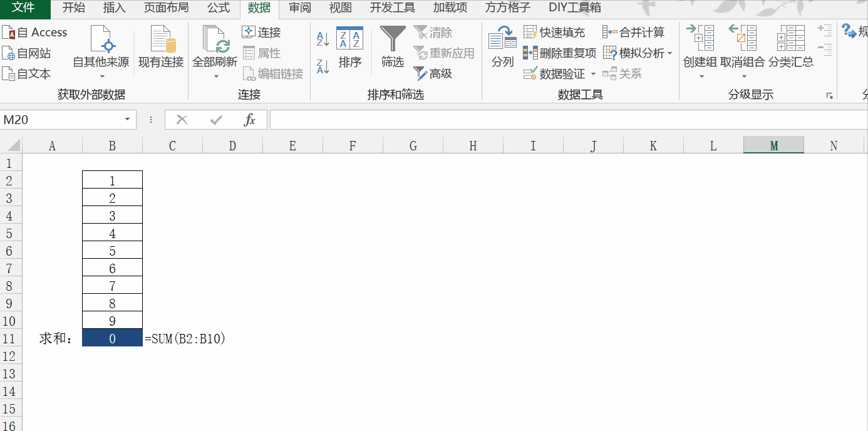Select column B header

(112, 146)
